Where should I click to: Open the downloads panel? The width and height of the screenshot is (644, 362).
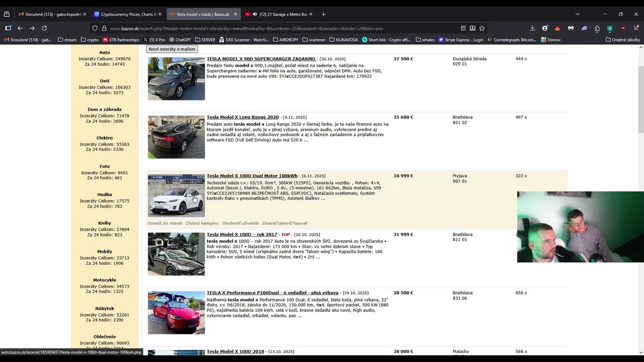532,28
